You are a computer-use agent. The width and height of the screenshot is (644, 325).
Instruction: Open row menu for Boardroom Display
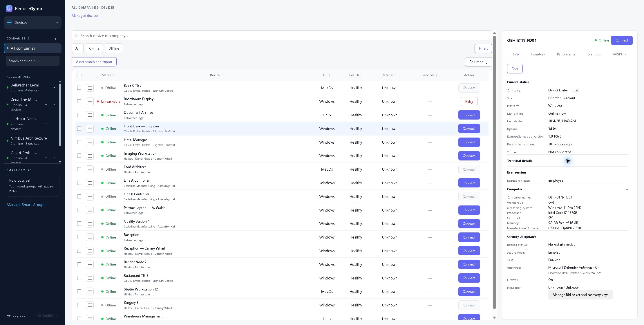(x=90, y=101)
